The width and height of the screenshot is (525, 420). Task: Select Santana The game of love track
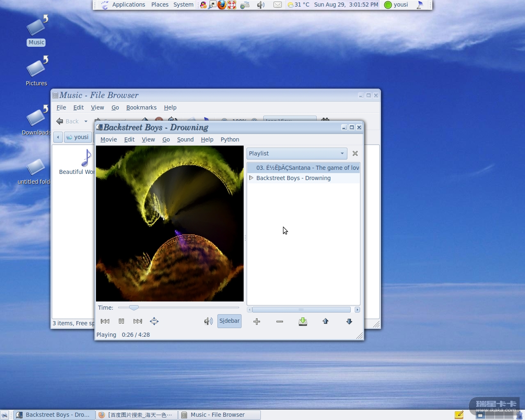tap(307, 168)
